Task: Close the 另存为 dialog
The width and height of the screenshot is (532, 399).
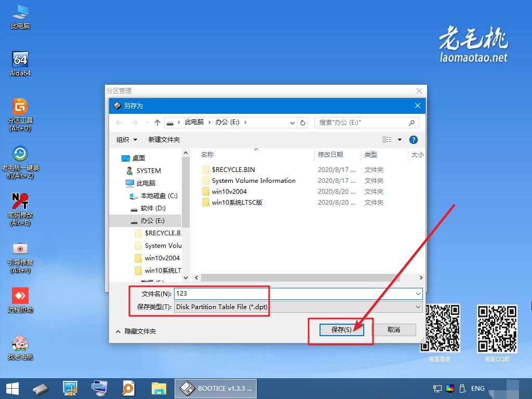Action: [417, 105]
